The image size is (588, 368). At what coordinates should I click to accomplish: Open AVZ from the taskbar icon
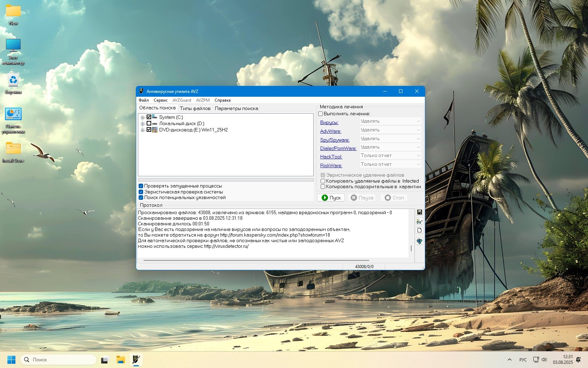[x=136, y=360]
